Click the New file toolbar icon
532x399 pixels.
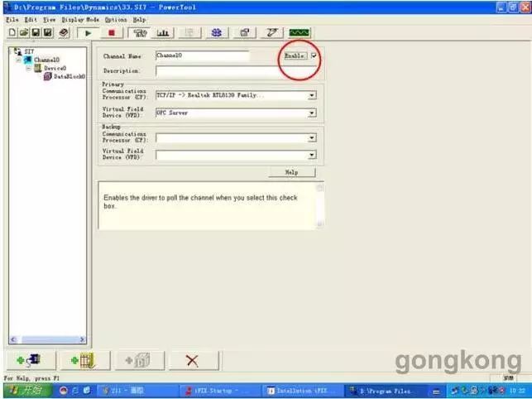point(12,33)
